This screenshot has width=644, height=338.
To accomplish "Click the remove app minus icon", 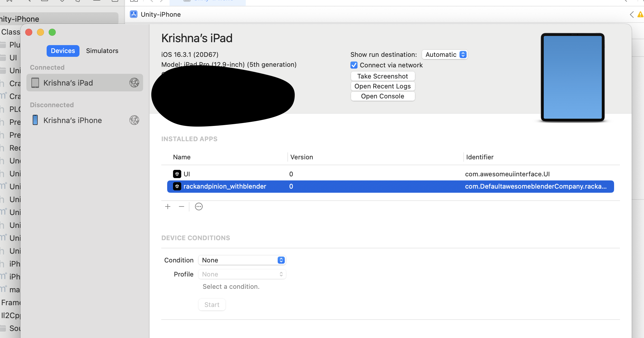I will (182, 206).
